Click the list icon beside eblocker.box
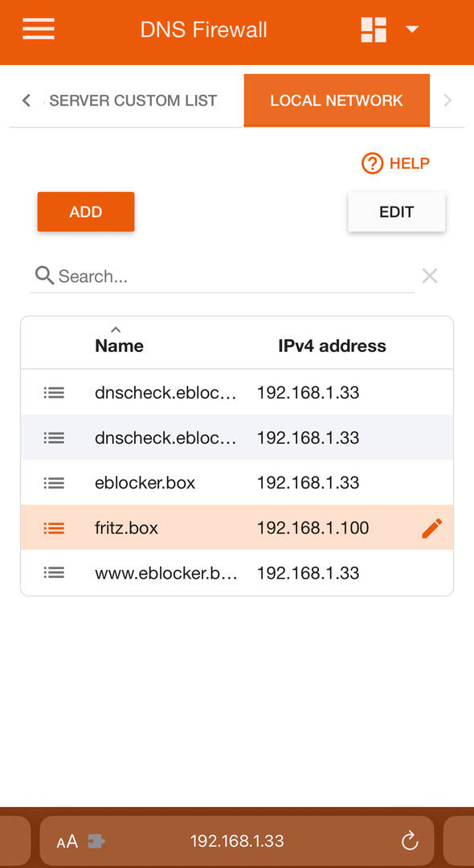The width and height of the screenshot is (474, 868). (x=54, y=483)
